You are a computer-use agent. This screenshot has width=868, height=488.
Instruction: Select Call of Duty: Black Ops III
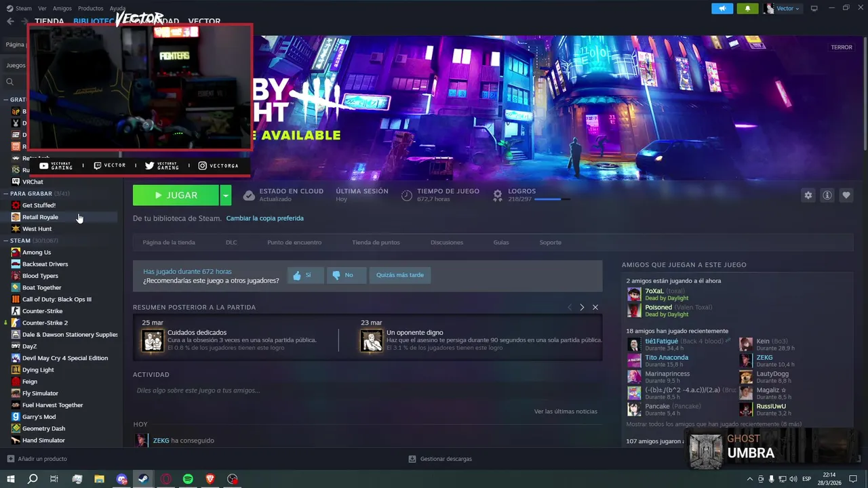[x=56, y=300]
